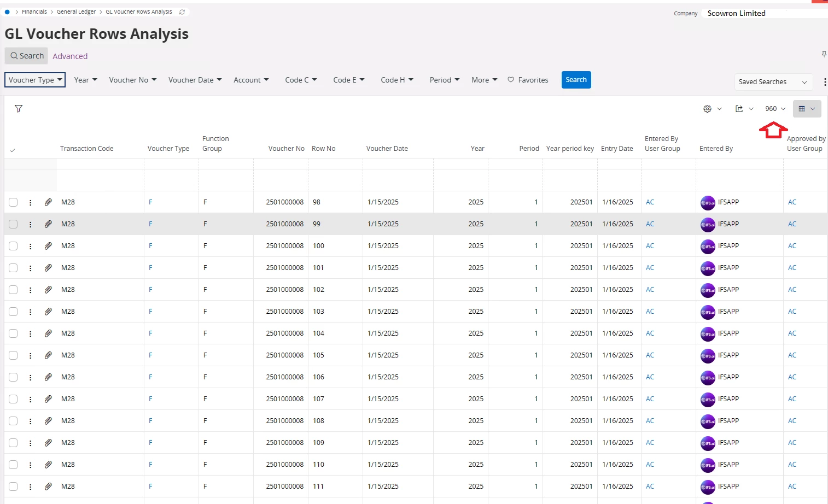The height and width of the screenshot is (504, 828).
Task: Go to General Ledger in the breadcrumb
Action: (x=76, y=12)
